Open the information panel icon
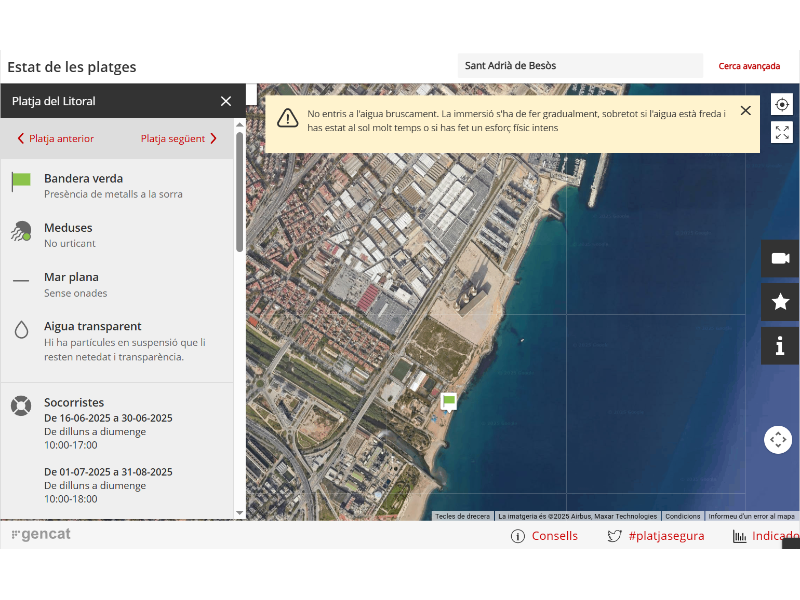This screenshot has height=600, width=800. (x=780, y=346)
